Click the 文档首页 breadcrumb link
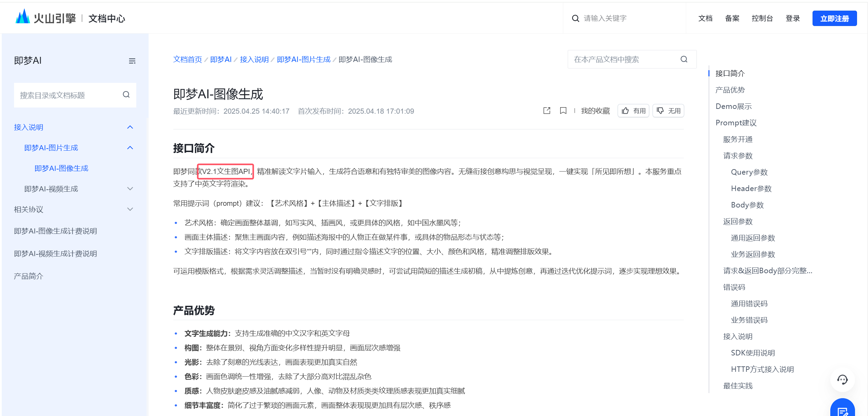 187,59
